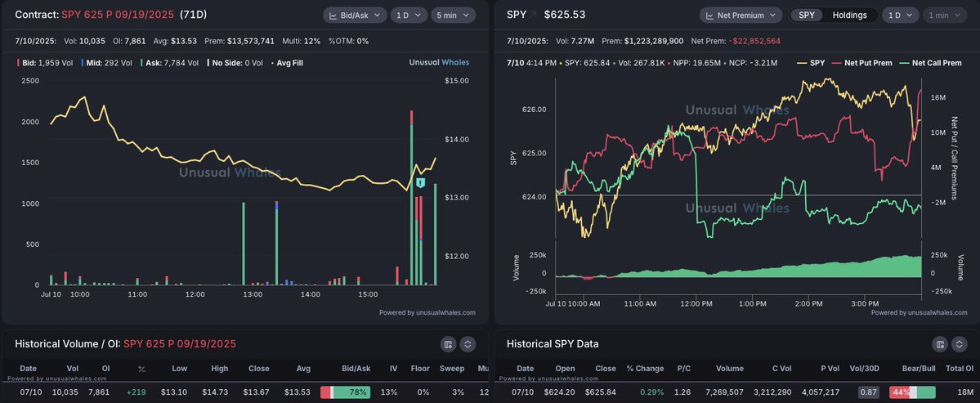The image size is (980, 403).
Task: Select the SPY tab
Action: pos(807,15)
